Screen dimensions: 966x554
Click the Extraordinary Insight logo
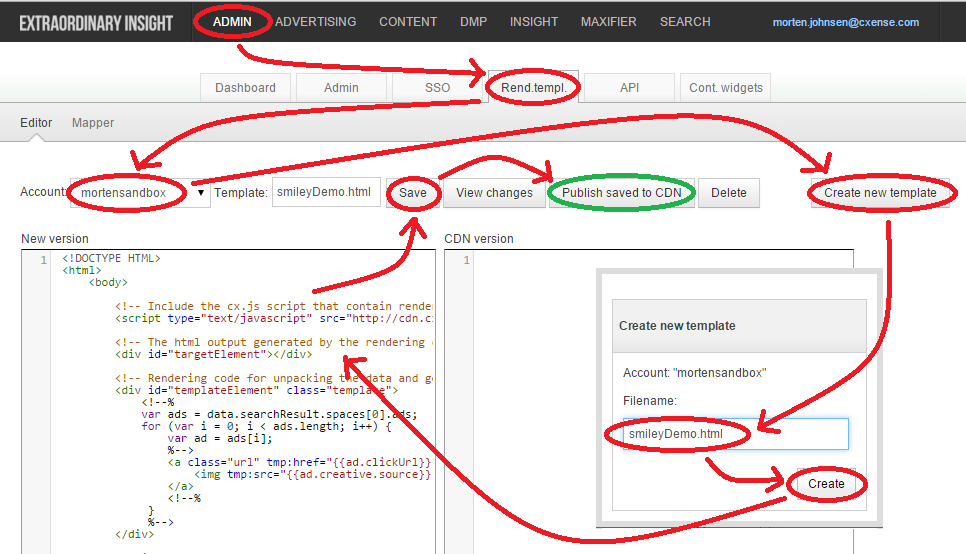[95, 23]
